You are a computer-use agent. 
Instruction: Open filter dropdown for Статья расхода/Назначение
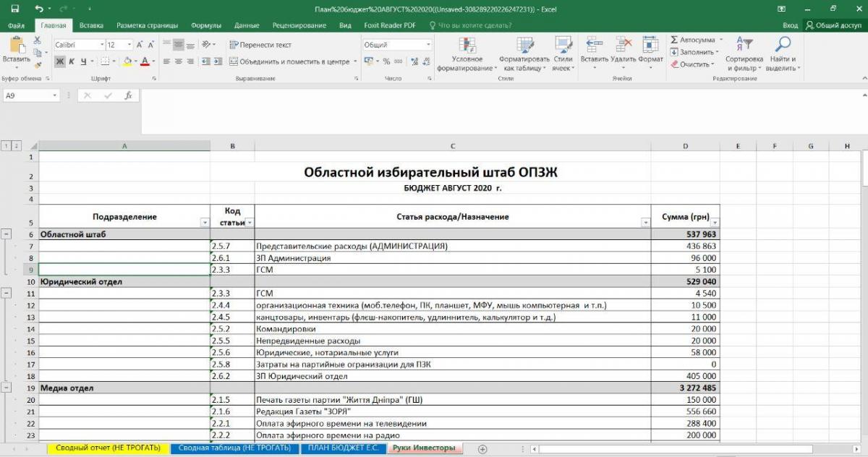tap(645, 223)
